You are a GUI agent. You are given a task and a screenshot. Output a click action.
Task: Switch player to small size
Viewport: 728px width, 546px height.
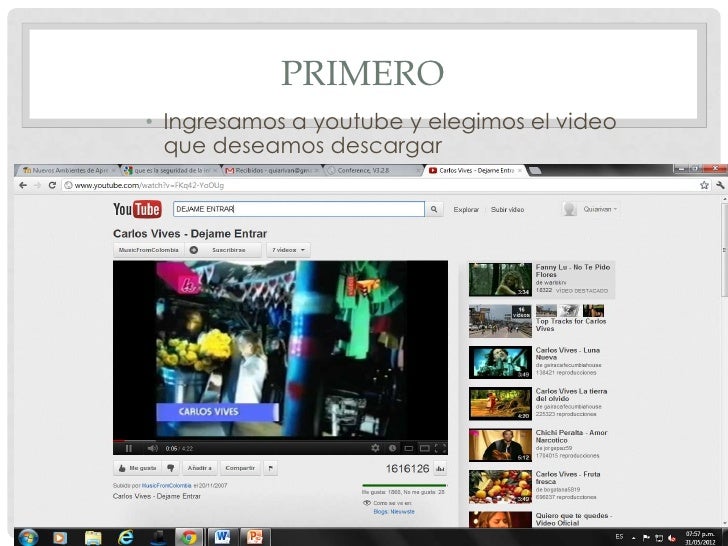(409, 448)
